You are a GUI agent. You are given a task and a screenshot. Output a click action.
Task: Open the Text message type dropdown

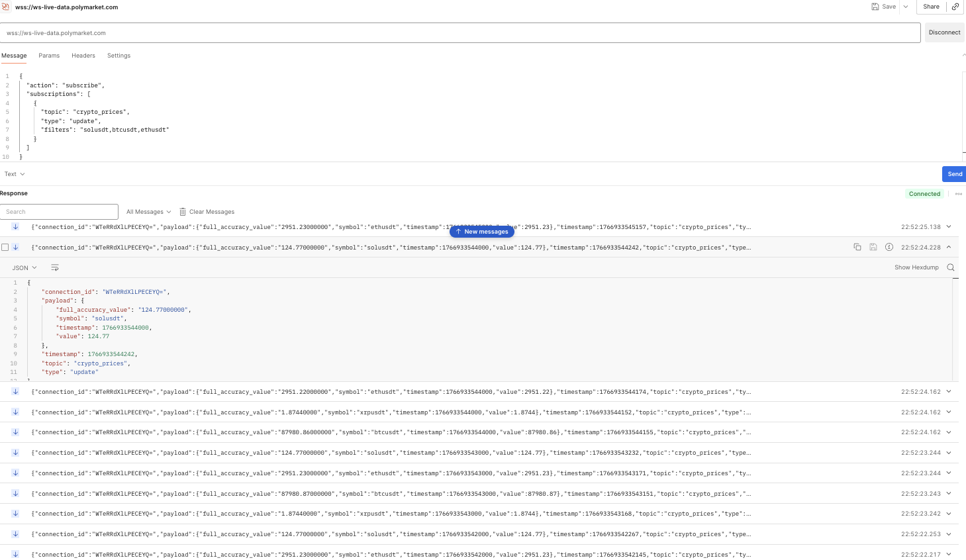coord(15,174)
